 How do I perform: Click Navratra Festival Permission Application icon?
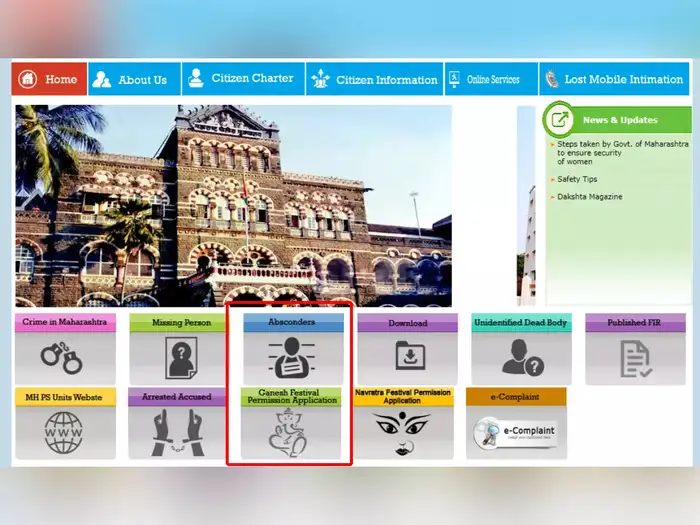pyautogui.click(x=402, y=433)
